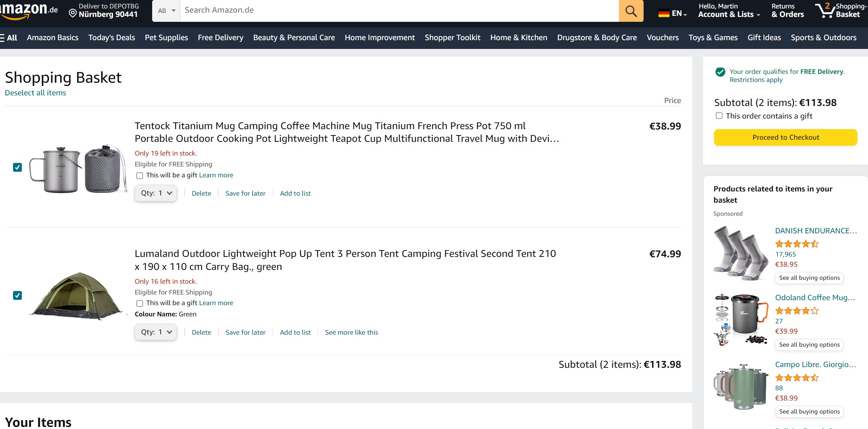Screen dimensions: 868x429
Task: Add the Lumaland tent to list
Action: point(295,332)
